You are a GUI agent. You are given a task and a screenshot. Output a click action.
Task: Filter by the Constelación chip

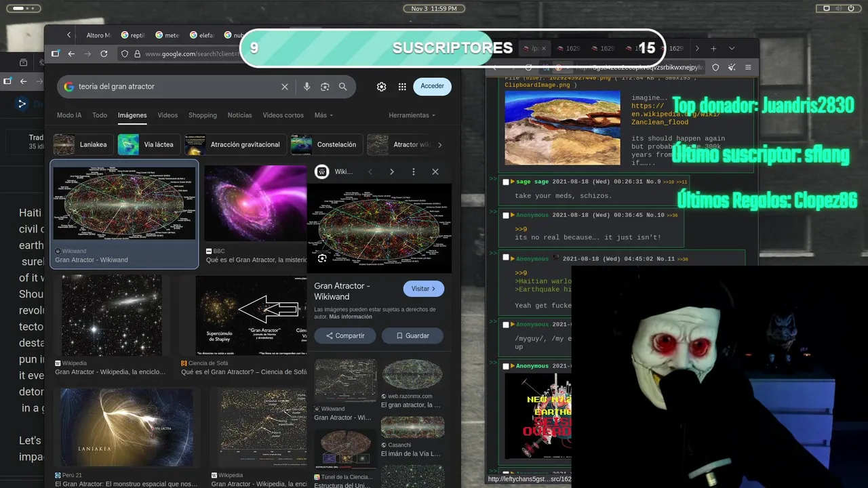tap(326, 144)
